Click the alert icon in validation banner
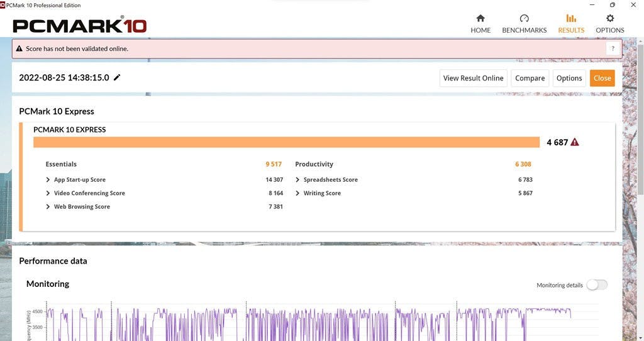This screenshot has width=644, height=341. coord(19,48)
